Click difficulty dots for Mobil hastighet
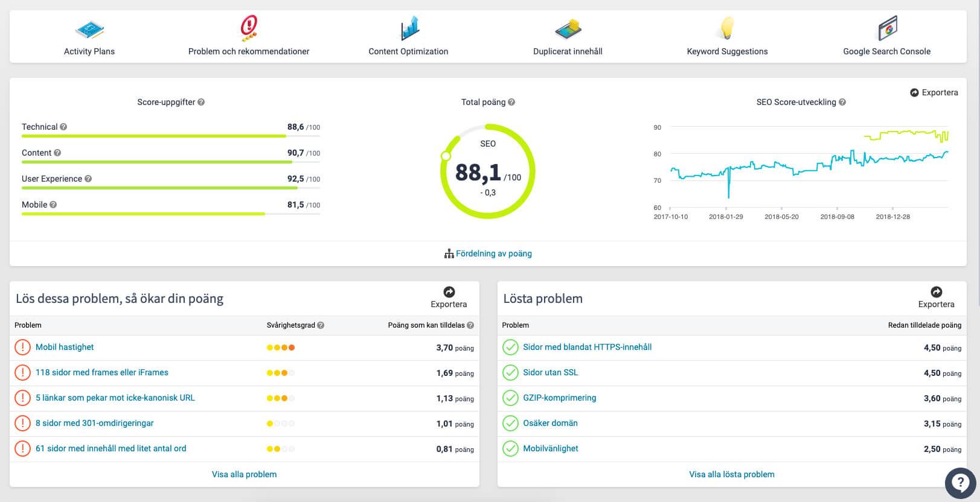The width and height of the screenshot is (980, 502). (281, 348)
